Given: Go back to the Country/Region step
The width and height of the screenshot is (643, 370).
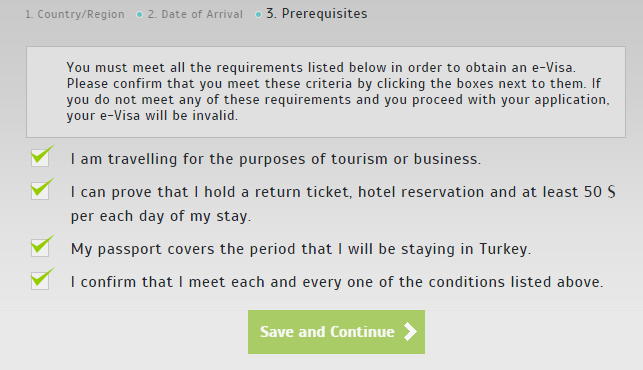Looking at the screenshot, I should pyautogui.click(x=75, y=14).
